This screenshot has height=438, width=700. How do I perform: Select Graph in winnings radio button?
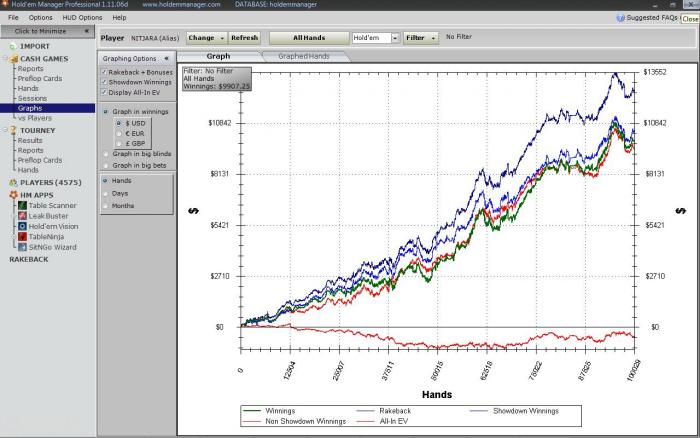click(106, 112)
